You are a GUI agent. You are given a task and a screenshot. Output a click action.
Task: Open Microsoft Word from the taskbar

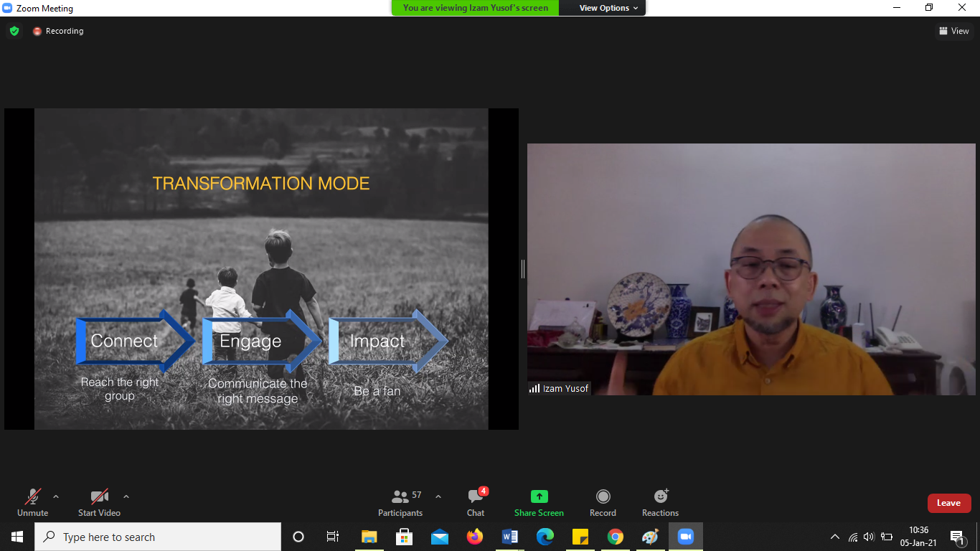(510, 537)
